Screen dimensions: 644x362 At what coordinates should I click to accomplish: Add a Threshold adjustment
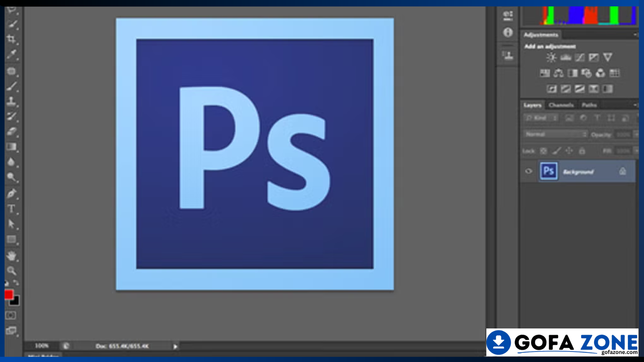[580, 89]
